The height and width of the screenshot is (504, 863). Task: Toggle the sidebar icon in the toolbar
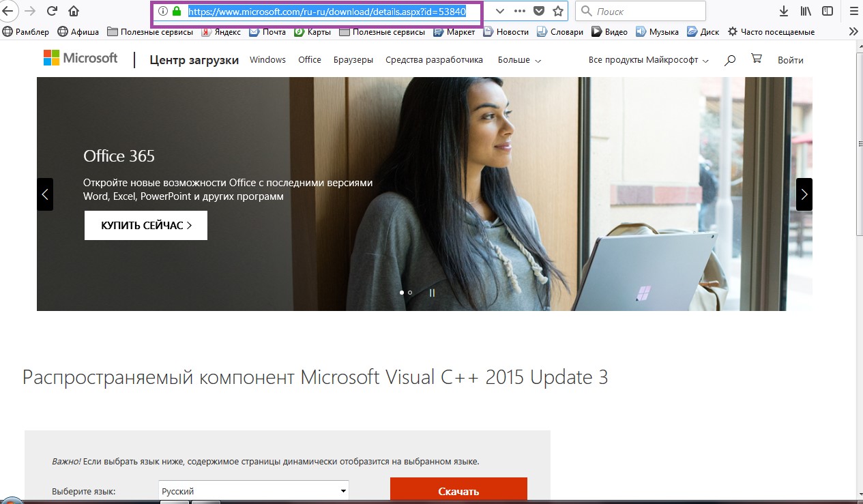point(828,11)
